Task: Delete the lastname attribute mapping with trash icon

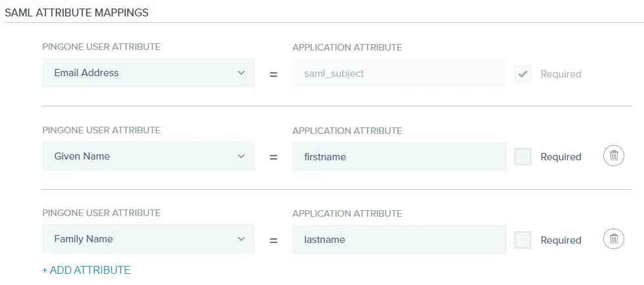Action: point(614,239)
